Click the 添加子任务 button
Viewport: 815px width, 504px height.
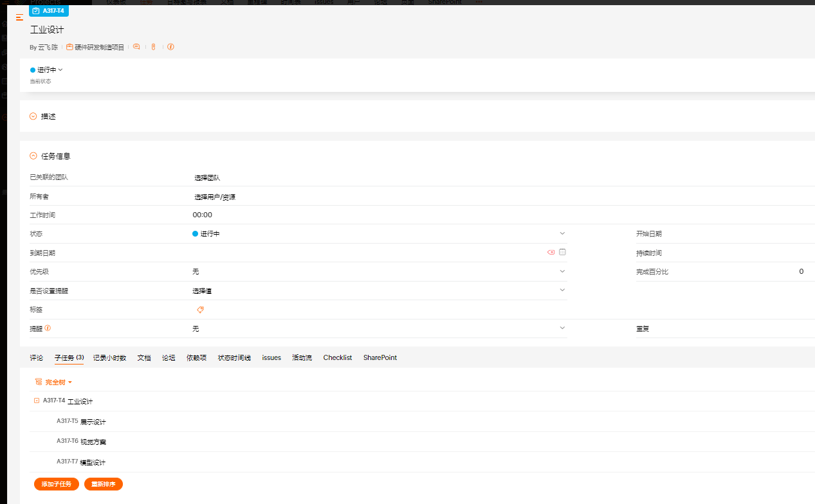(x=57, y=484)
